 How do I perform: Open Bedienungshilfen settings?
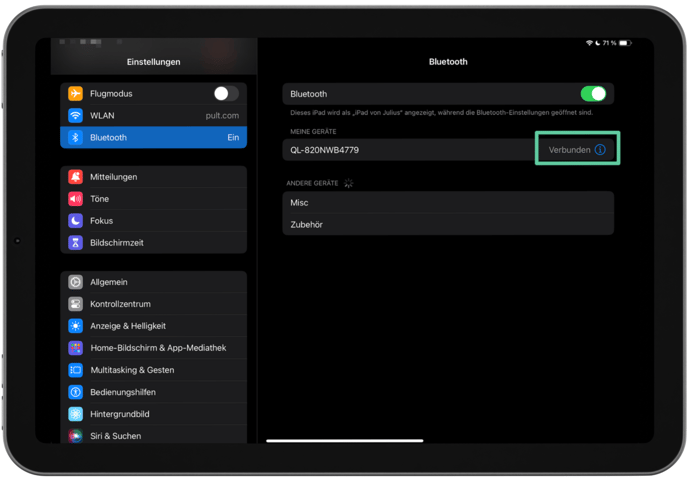[x=154, y=392]
